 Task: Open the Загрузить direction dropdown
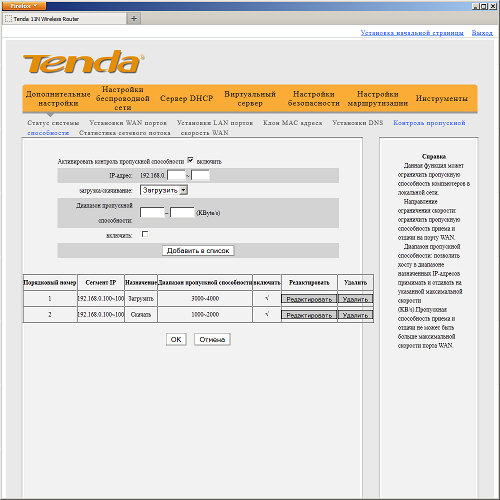point(164,190)
